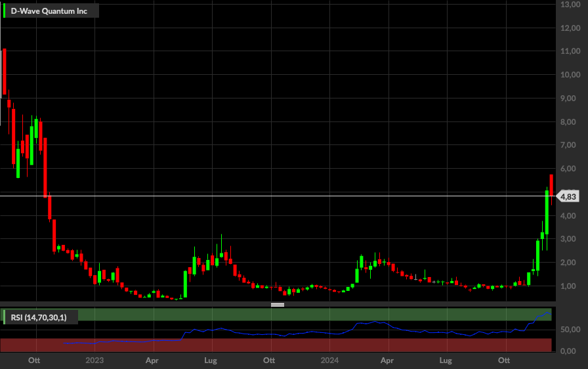This screenshot has width=588, height=369.
Task: Click the 4,83 current price tag
Action: pos(568,196)
